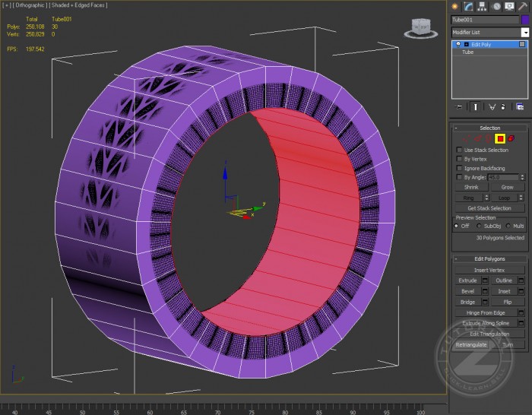Open the Display command panel tab

click(x=509, y=6)
